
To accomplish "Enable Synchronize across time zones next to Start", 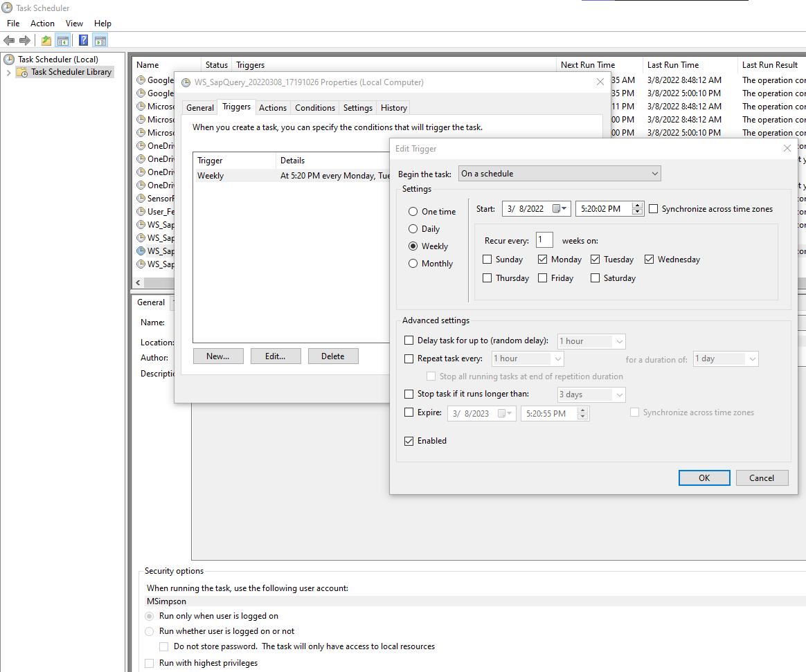I will [x=653, y=208].
